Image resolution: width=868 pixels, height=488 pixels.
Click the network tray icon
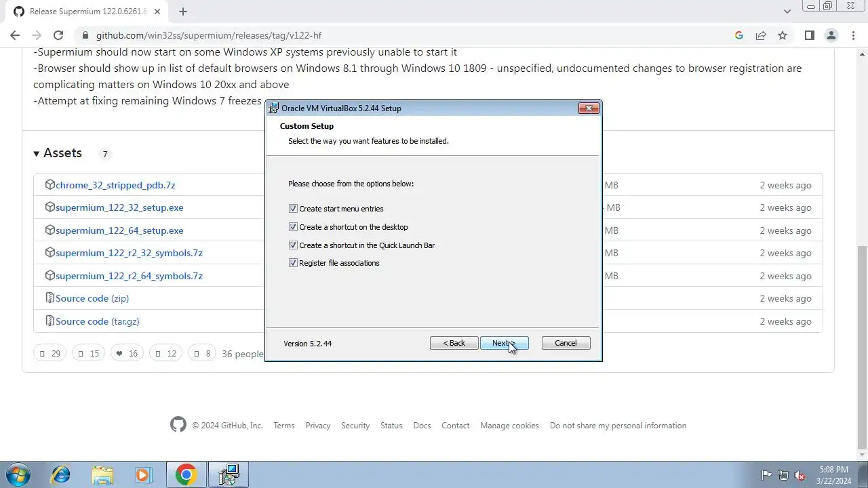pos(783,475)
